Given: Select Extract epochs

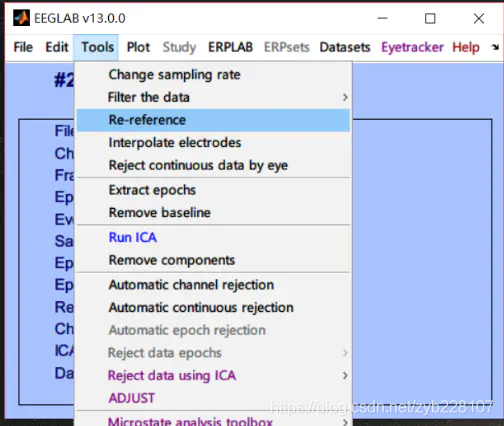Looking at the screenshot, I should click(213, 190).
